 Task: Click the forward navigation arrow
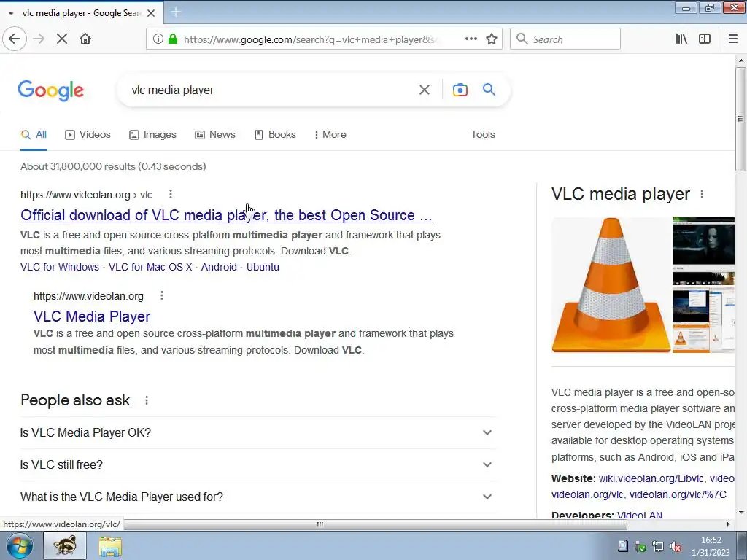click(39, 39)
